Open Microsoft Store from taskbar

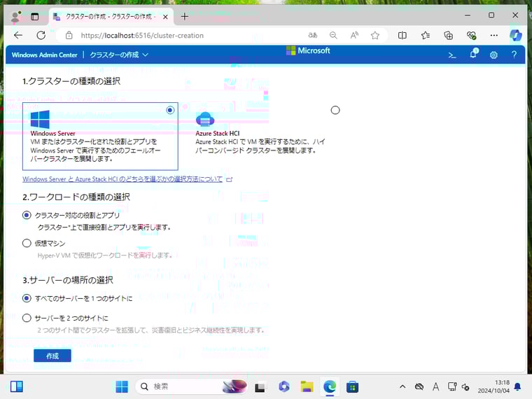click(352, 386)
